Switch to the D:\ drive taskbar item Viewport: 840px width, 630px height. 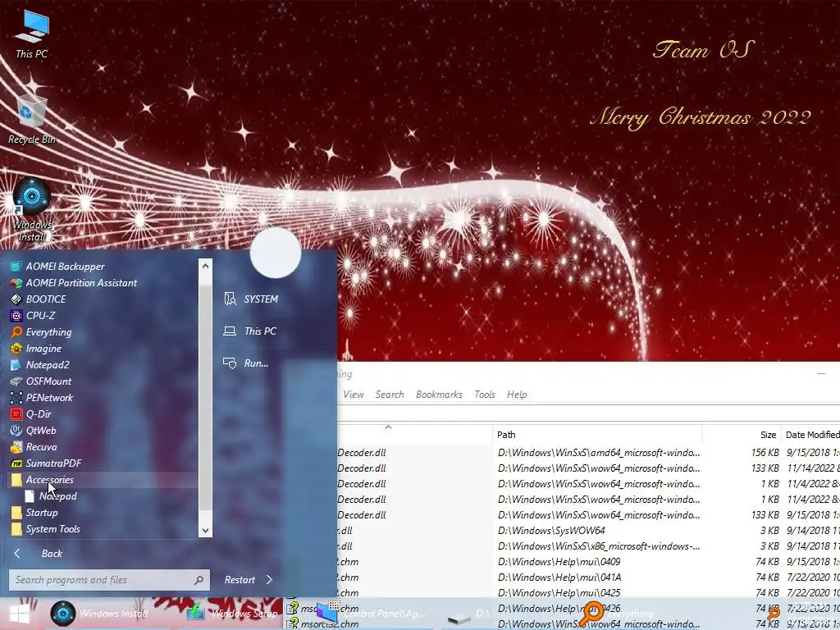tap(468, 614)
